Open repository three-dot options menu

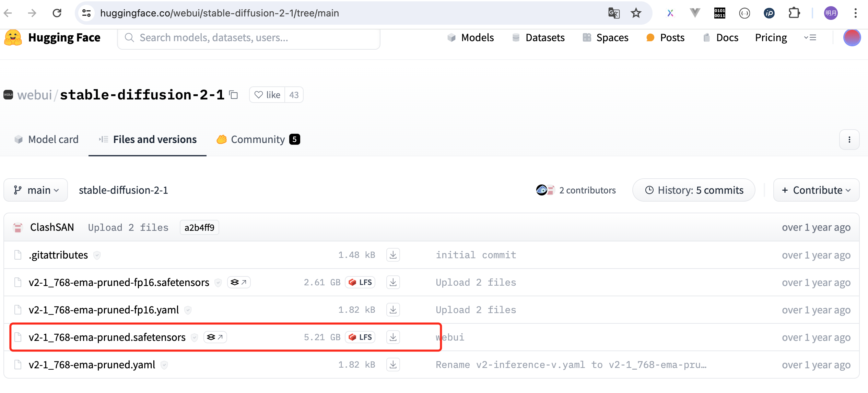[849, 140]
